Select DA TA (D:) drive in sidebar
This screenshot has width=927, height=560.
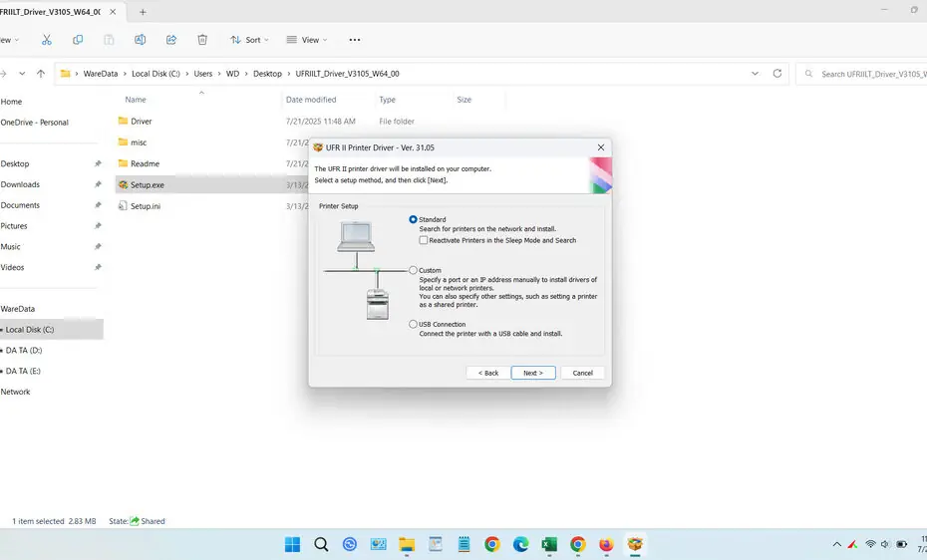(24, 351)
